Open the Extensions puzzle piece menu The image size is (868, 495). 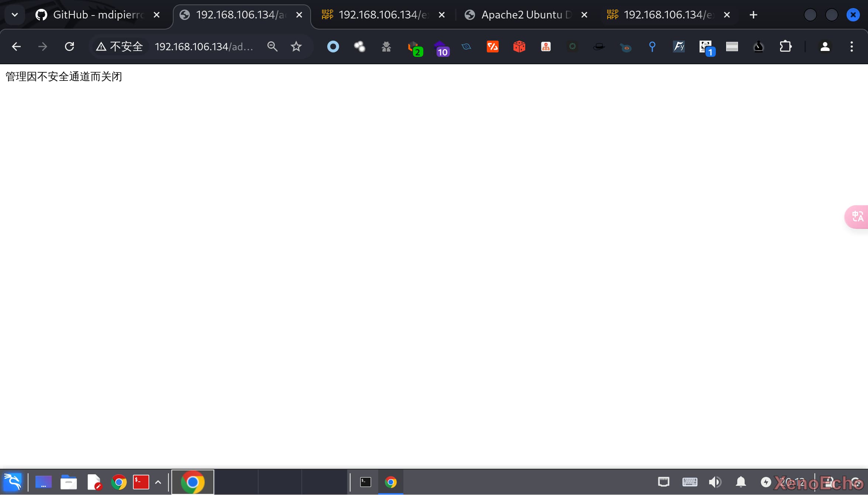pyautogui.click(x=785, y=47)
